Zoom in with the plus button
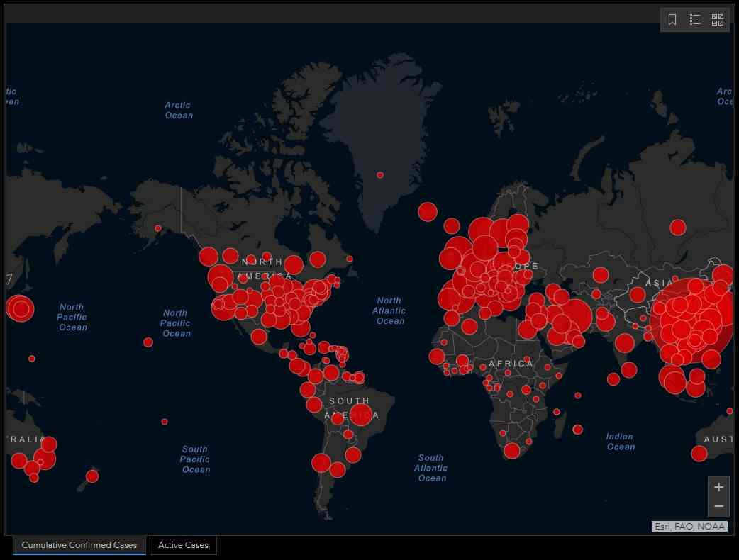Screen dimensions: 739x560 click(x=718, y=487)
